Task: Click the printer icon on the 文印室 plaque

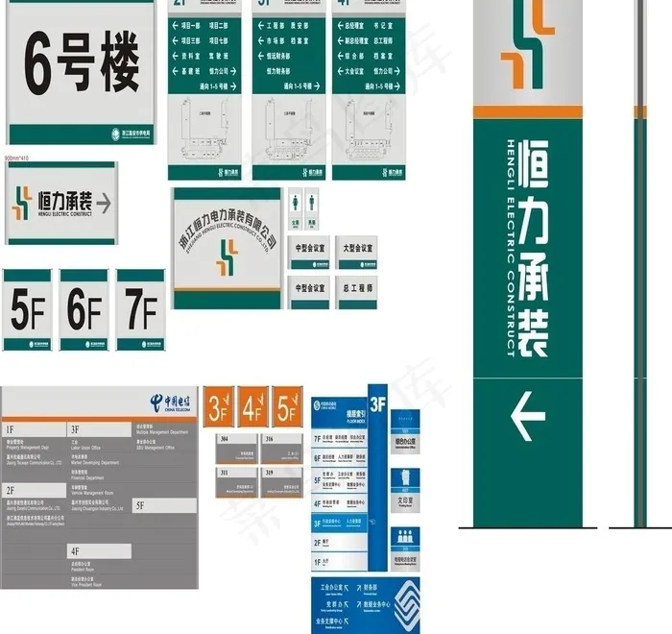Action: (405, 477)
